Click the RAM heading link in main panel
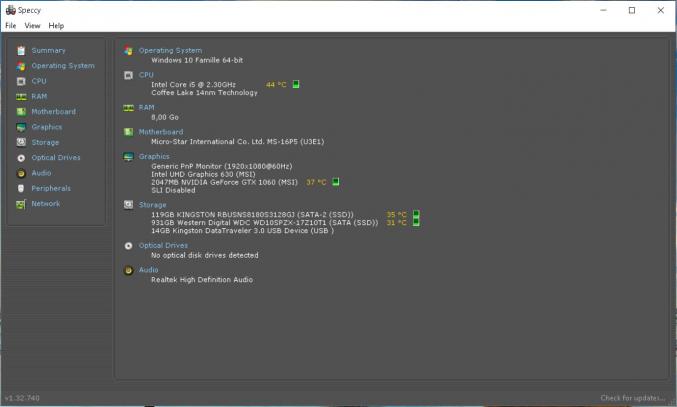The height and width of the screenshot is (407, 677). coord(146,107)
